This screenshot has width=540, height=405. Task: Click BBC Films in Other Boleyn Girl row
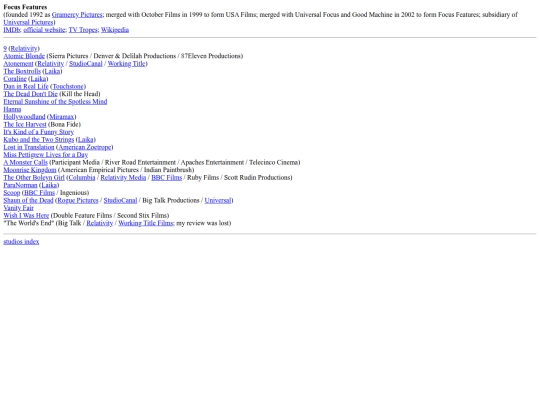coord(166,177)
